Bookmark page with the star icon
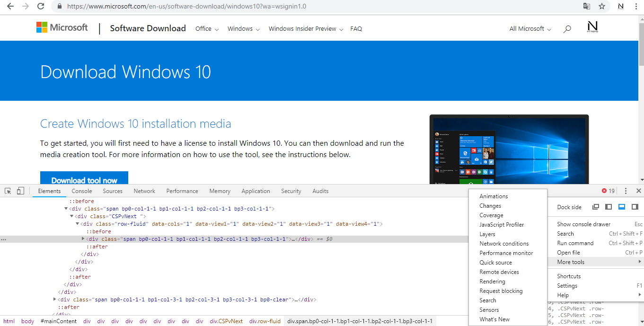This screenshot has height=326, width=644. coord(602,7)
